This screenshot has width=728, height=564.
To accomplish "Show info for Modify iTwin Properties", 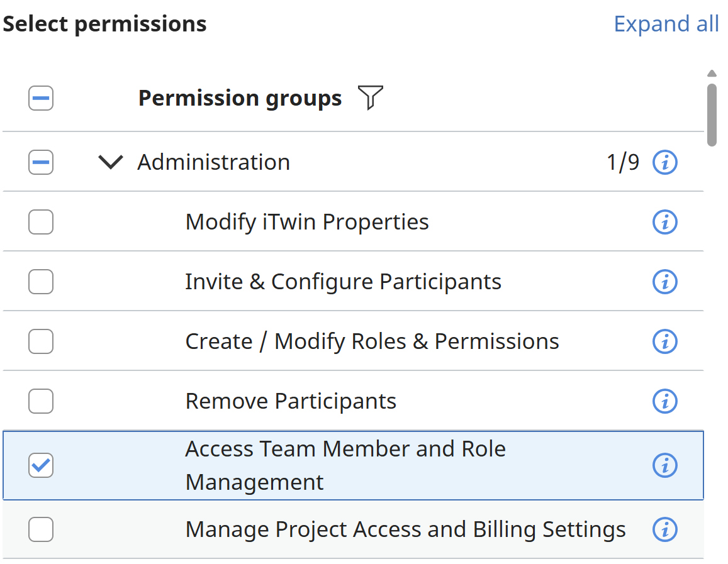I will point(664,222).
